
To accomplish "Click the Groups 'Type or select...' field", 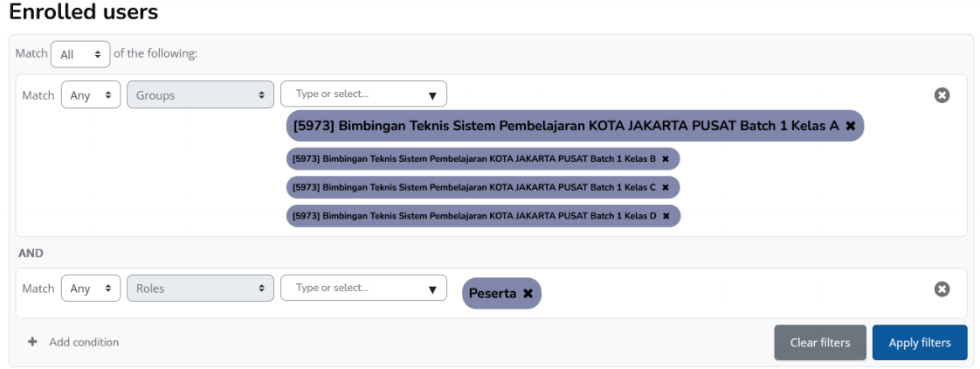I will (x=354, y=94).
